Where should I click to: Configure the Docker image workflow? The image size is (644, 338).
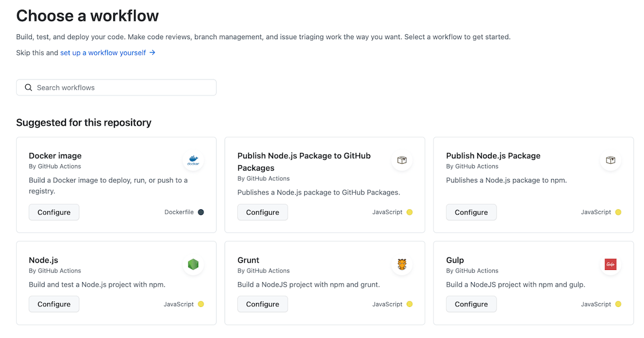(54, 212)
